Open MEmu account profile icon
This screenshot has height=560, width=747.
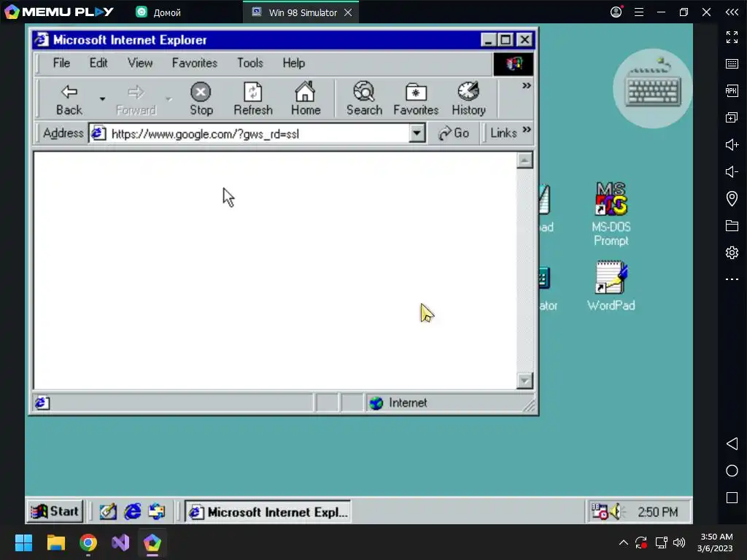(616, 12)
